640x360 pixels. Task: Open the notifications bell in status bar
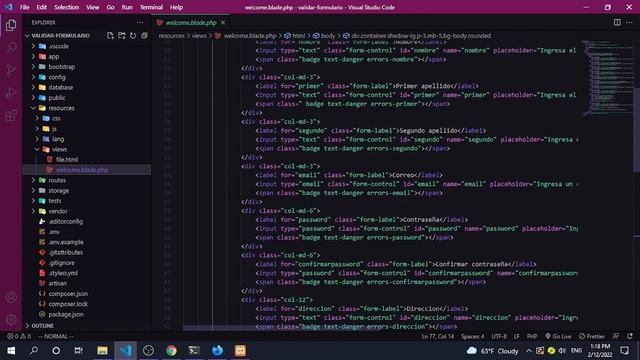[630, 336]
